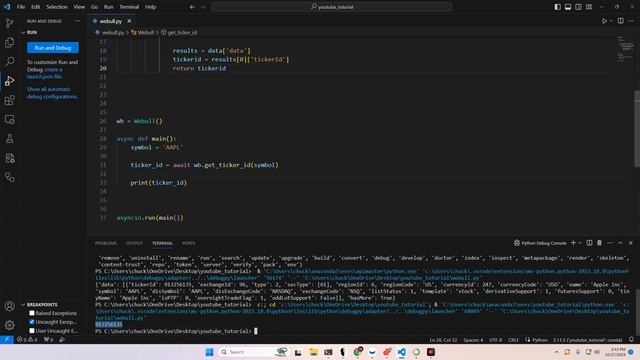This screenshot has height=360, width=640.
Task: Open the new terminal launch profile dropdown
Action: pyautogui.click(x=580, y=243)
